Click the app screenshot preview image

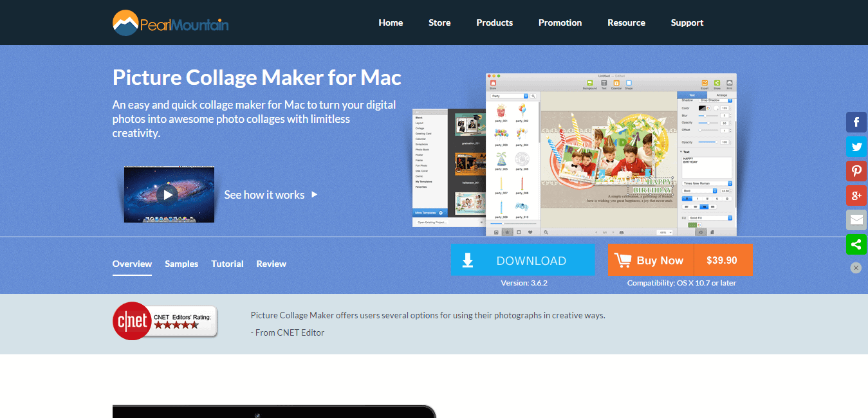pyautogui.click(x=575, y=154)
